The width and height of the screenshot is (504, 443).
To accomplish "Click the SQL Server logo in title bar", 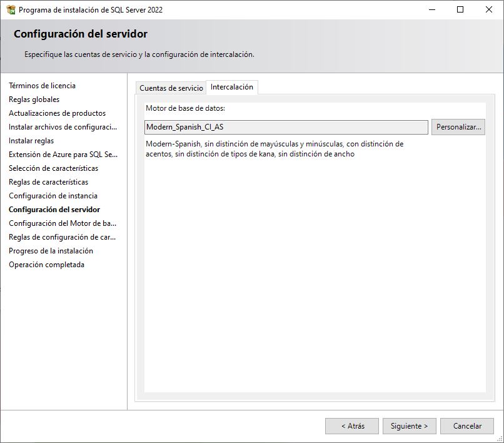I will 11,9.
